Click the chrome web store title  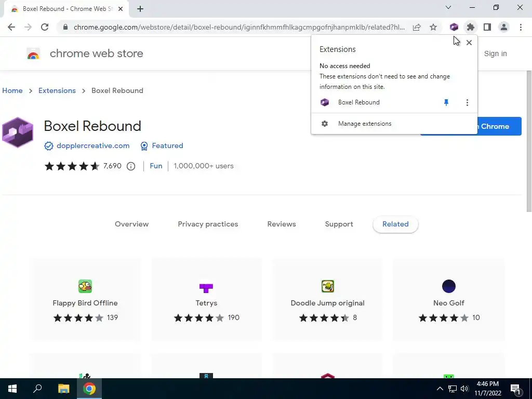96,54
